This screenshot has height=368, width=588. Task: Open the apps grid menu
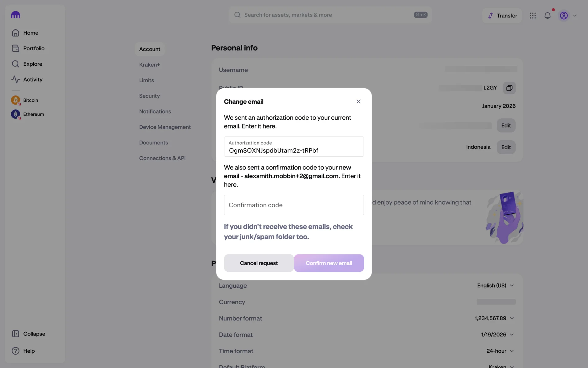533,16
